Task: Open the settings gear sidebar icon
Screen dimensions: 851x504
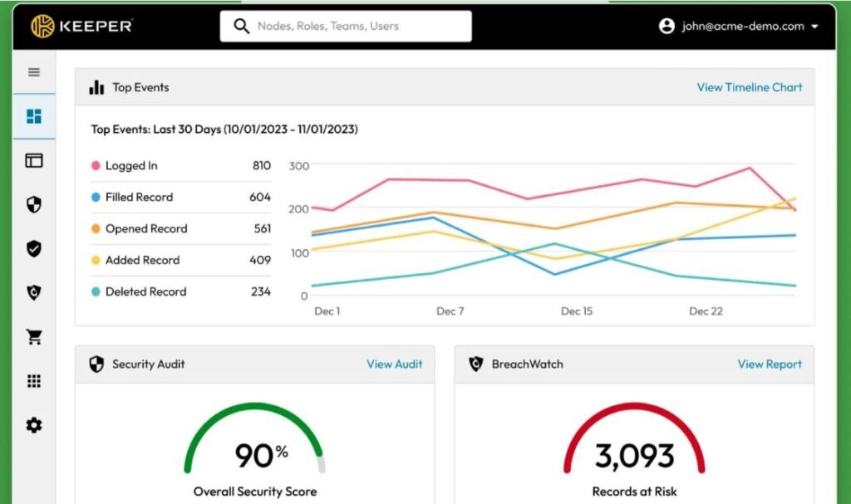Action: pos(33,425)
